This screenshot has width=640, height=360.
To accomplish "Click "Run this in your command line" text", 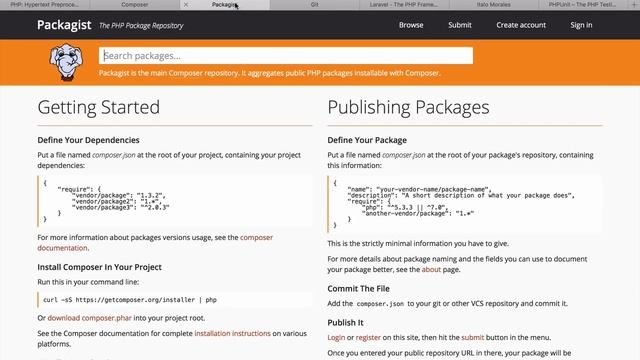I will pos(88,282).
